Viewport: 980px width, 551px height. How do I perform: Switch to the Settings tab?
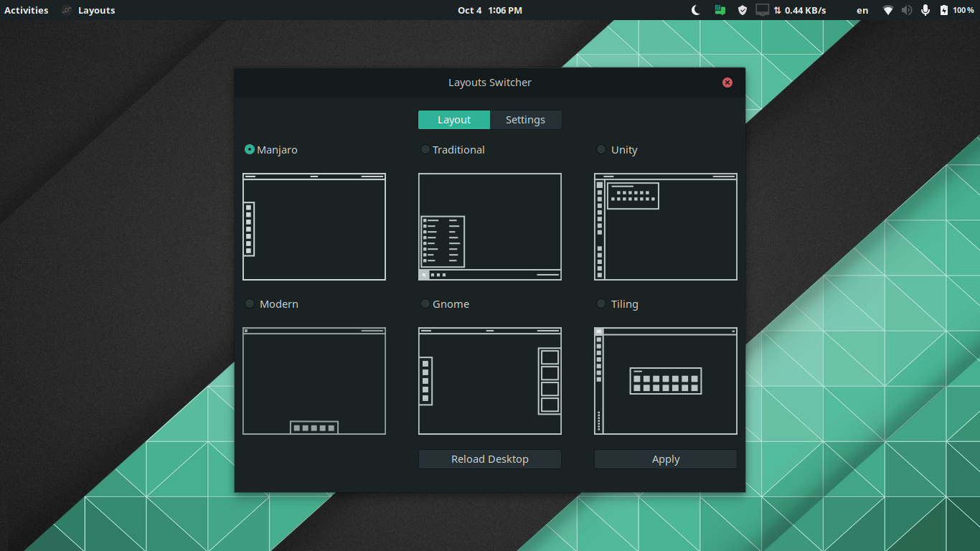525,120
